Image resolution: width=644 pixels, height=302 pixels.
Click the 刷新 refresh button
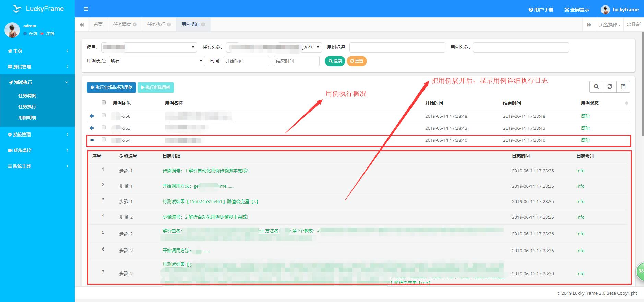coord(634,24)
